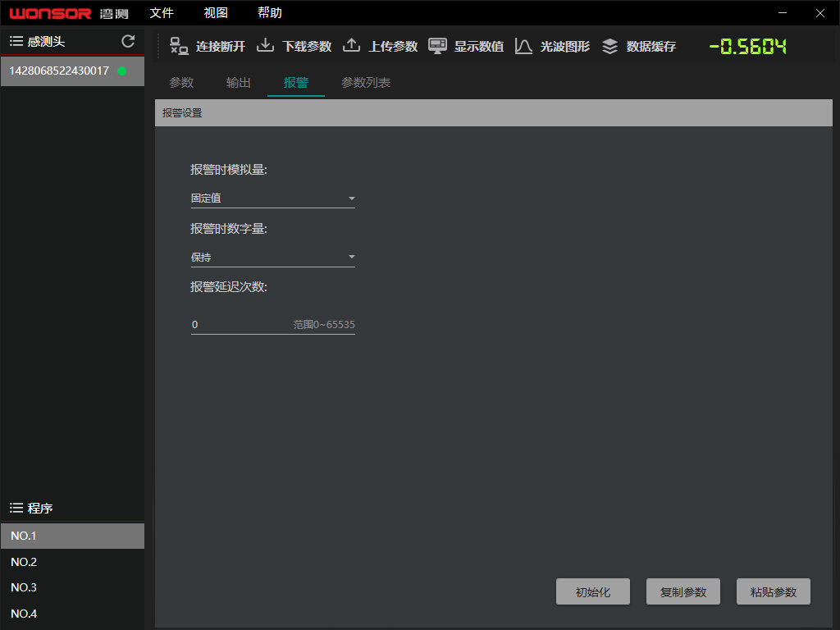This screenshot has height=630, width=840.
Task: Click the 下载参数 toolbar label
Action: [307, 47]
